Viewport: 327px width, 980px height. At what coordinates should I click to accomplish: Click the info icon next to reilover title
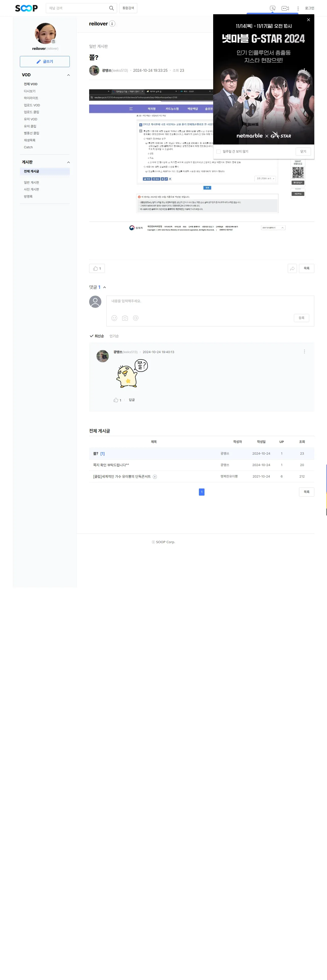coord(112,24)
